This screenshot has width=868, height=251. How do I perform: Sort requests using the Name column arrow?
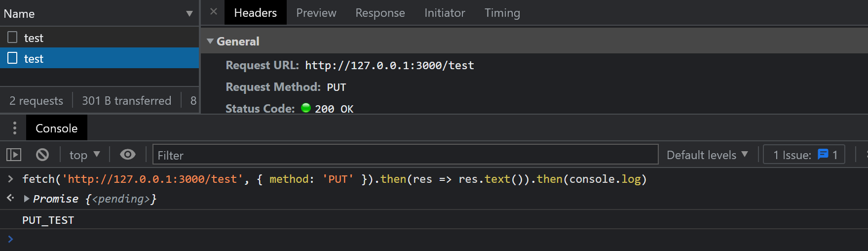coord(189,14)
